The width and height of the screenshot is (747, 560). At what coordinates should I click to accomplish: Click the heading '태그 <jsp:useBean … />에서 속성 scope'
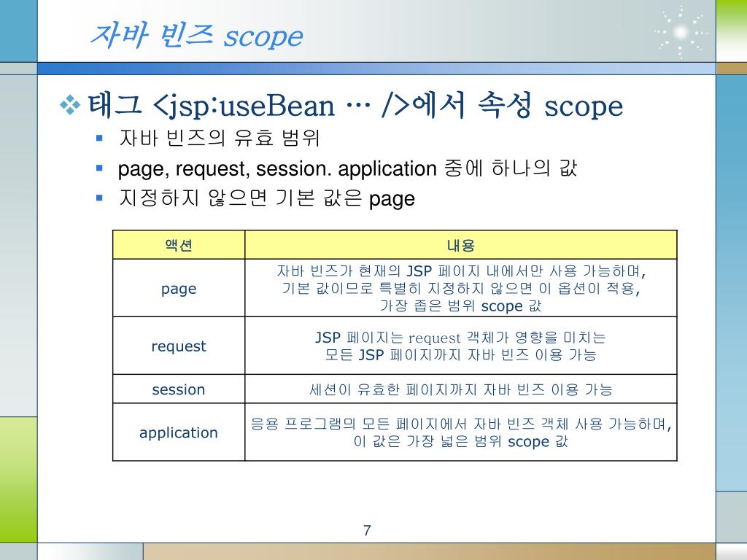pos(355,105)
